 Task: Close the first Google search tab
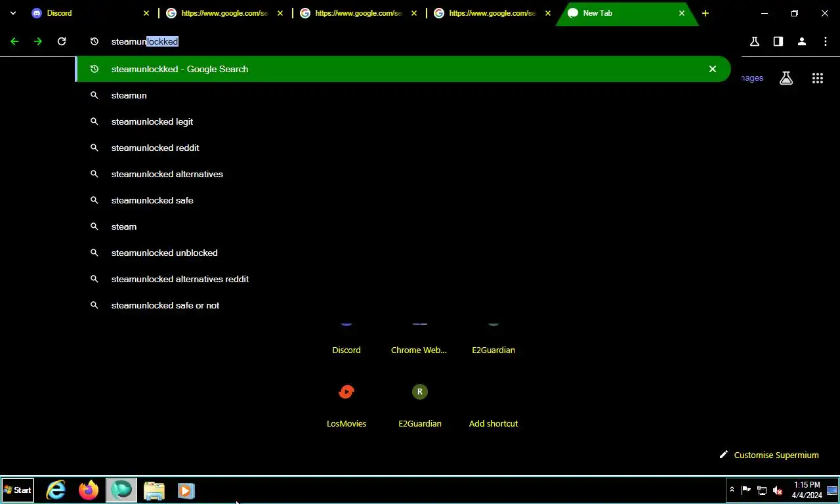(280, 13)
